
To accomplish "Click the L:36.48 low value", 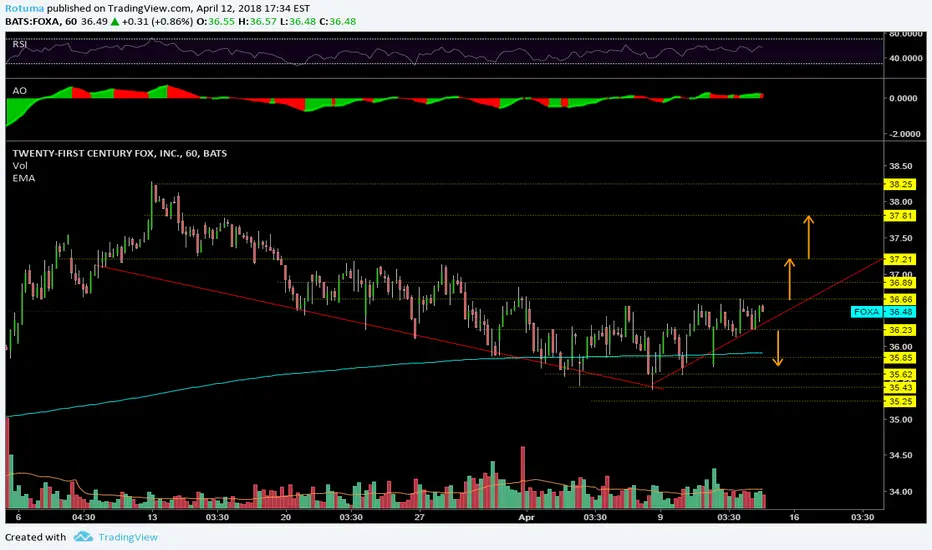I will coord(298,21).
